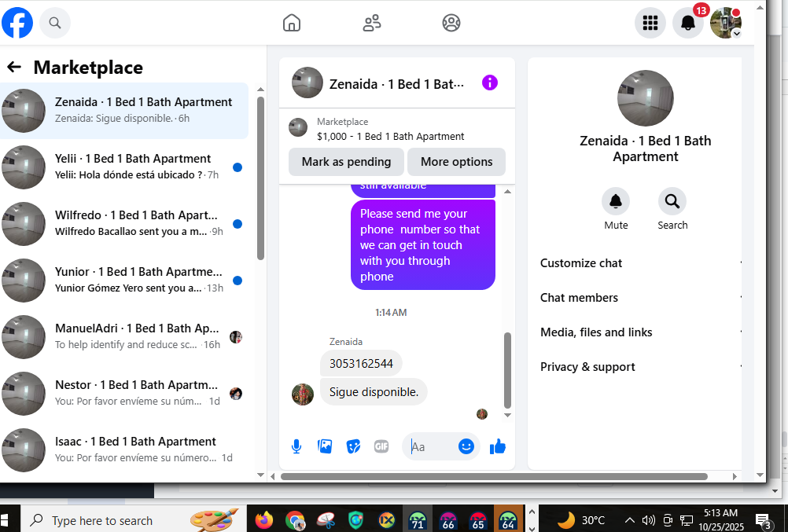Open the Snipping Tool taskbar icon

click(326, 520)
